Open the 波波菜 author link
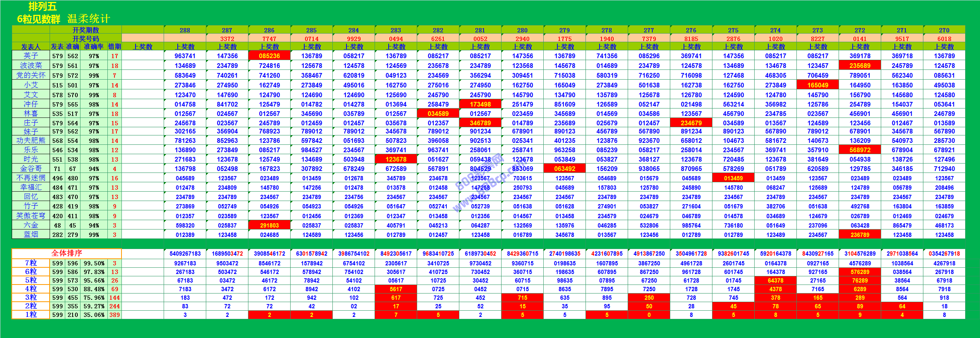Screen dimensions: 980x338 [30, 66]
